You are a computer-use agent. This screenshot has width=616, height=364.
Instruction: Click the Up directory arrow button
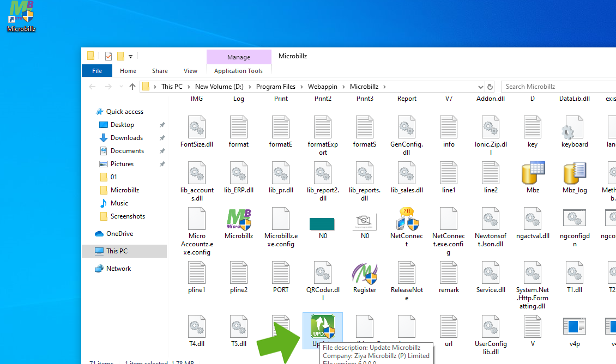click(x=132, y=87)
